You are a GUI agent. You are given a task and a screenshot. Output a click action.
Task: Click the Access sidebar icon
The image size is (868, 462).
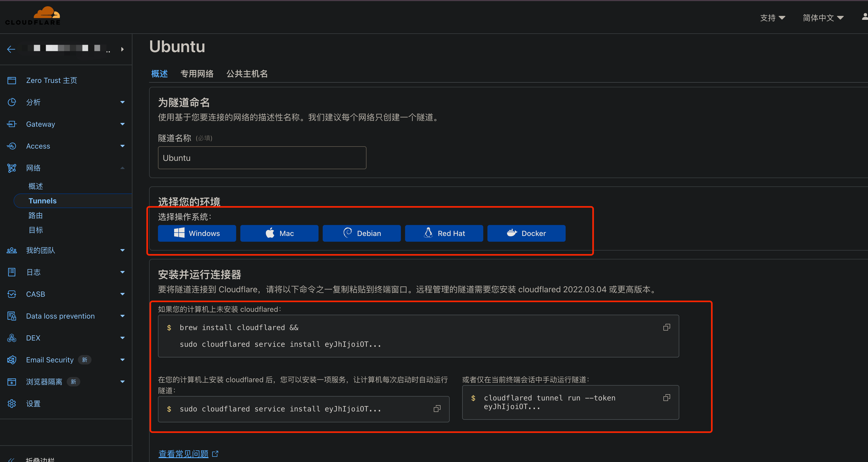pyautogui.click(x=12, y=146)
